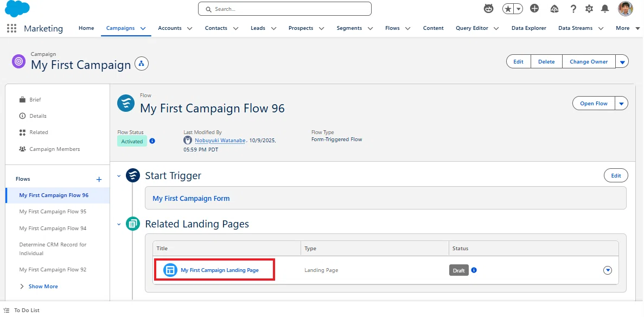Expand the Query Editor dropdown chevron
This screenshot has width=644, height=317.
click(496, 28)
